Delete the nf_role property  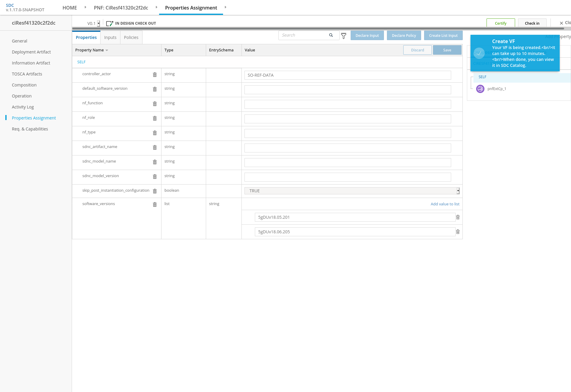click(x=155, y=118)
